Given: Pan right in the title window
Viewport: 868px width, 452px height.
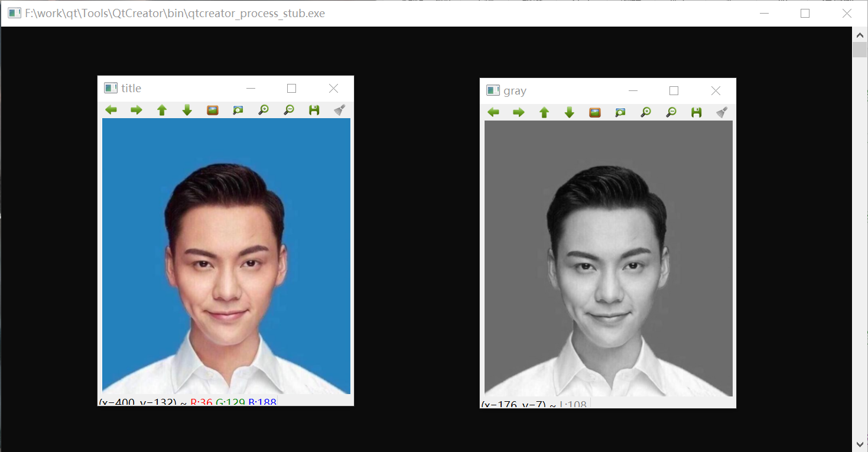Looking at the screenshot, I should coord(136,110).
